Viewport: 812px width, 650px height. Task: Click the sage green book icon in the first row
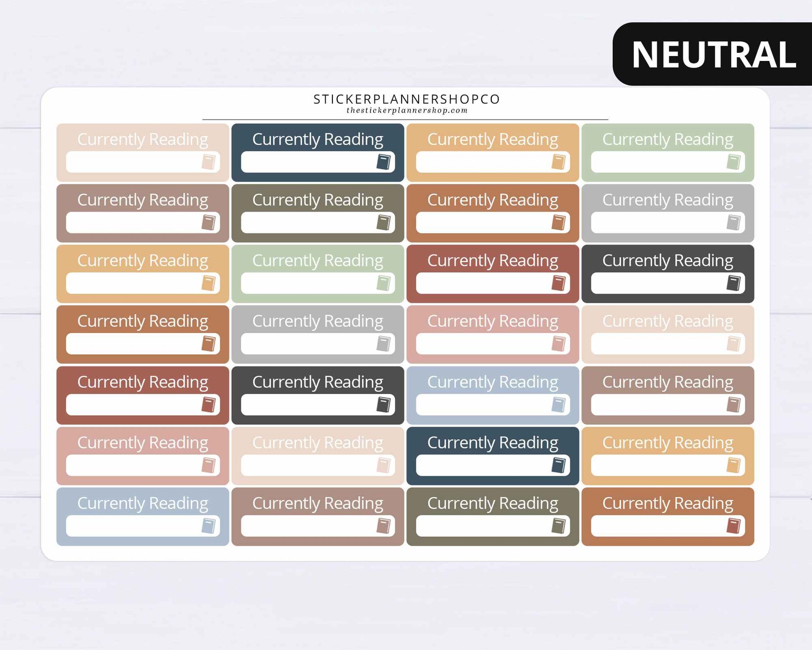click(x=734, y=162)
